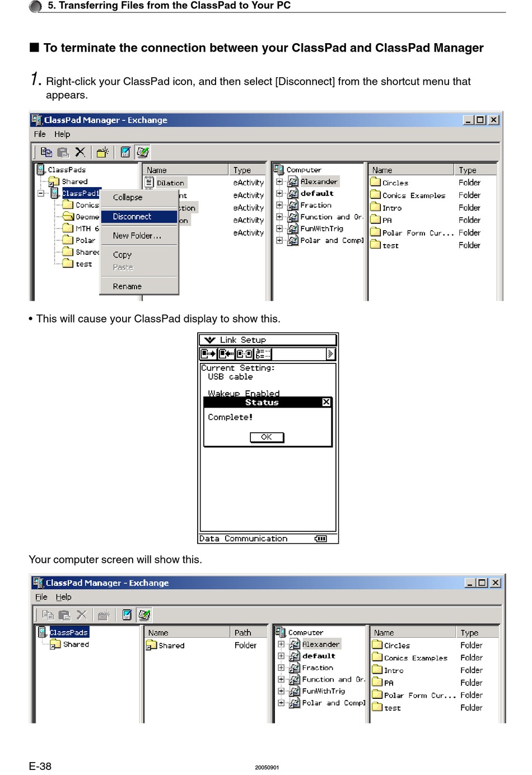This screenshot has height=775, width=532.
Task: Tap the toolbar right-arrow on ClassPad
Action: pyautogui.click(x=330, y=354)
